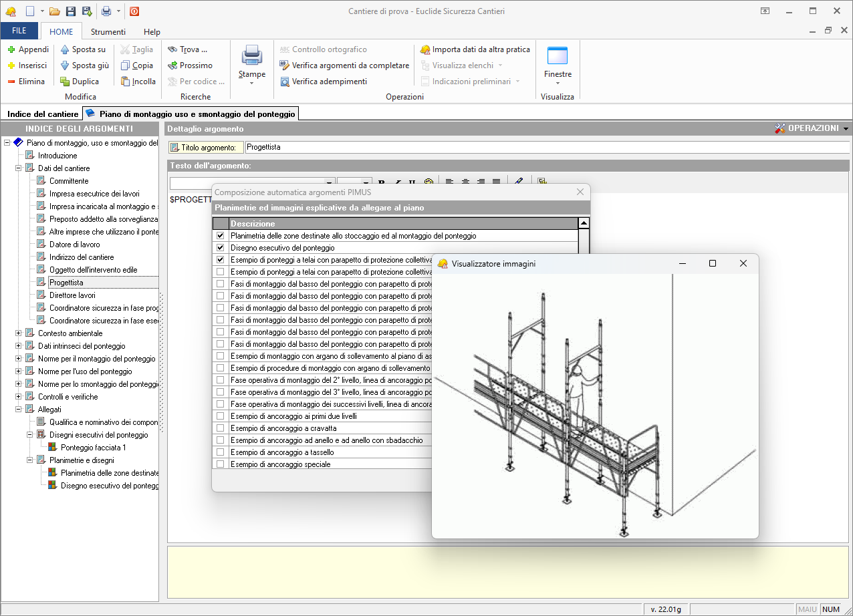Click the Trova search icon
This screenshot has height=616, width=853.
click(172, 49)
